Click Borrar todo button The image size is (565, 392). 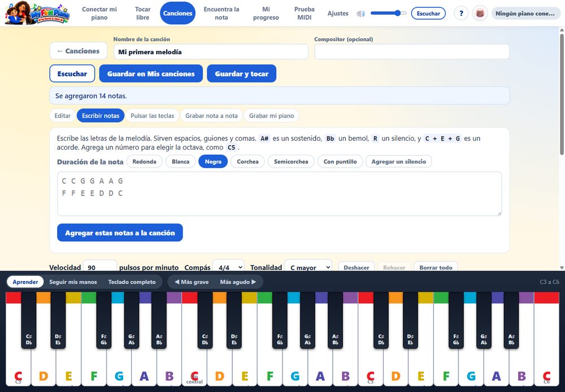[x=436, y=267]
